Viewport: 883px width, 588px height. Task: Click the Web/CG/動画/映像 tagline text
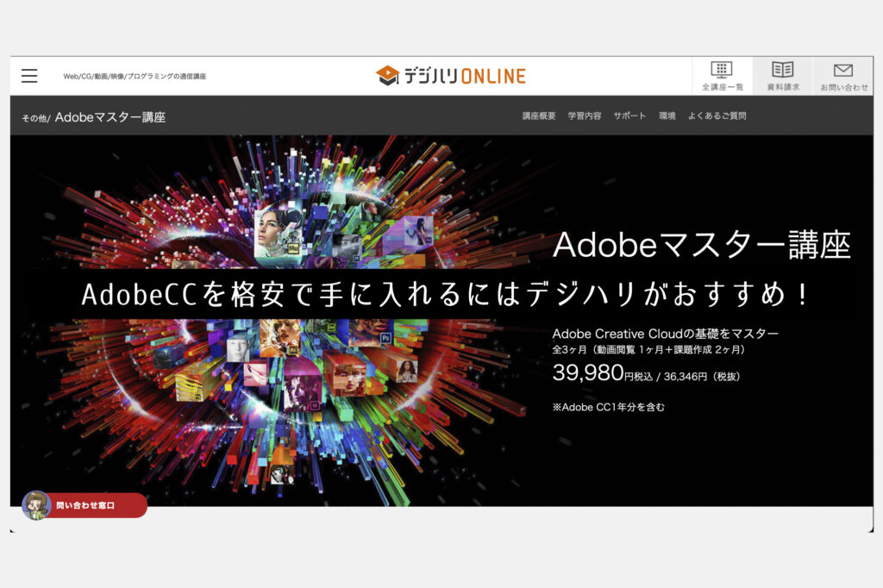click(135, 76)
